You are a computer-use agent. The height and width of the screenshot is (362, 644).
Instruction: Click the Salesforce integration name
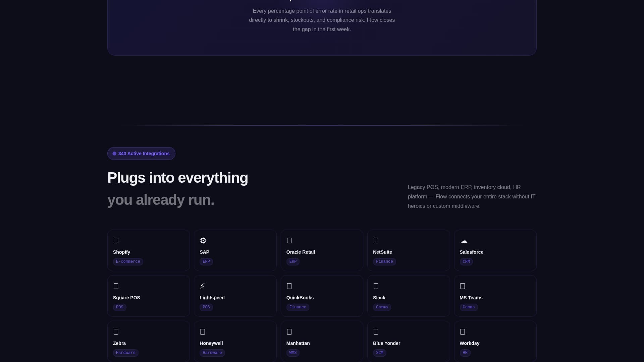471,252
